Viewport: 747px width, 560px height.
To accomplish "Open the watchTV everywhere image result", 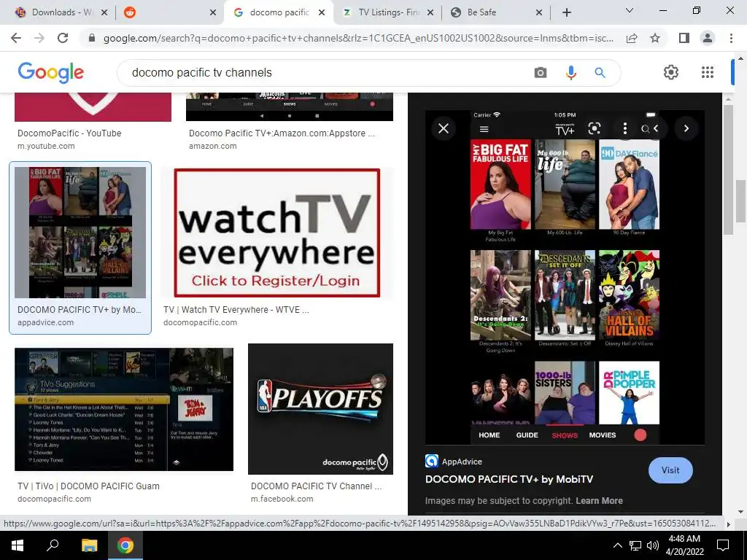I will pyautogui.click(x=276, y=233).
